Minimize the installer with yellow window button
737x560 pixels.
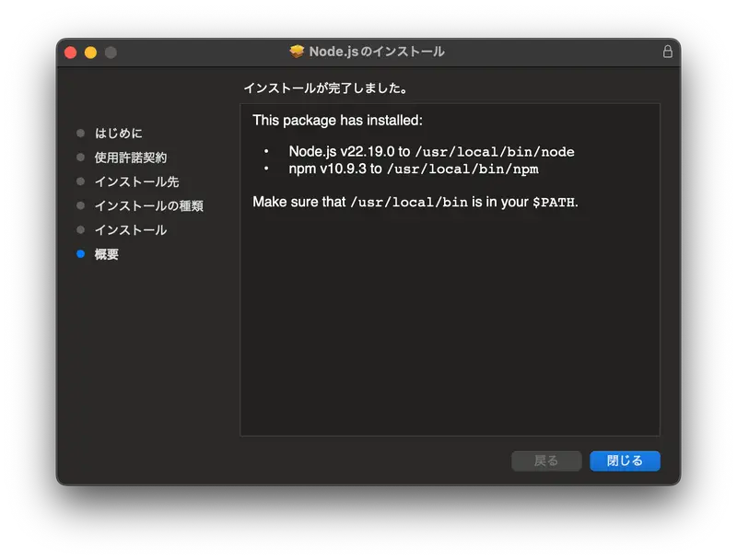pyautogui.click(x=90, y=52)
